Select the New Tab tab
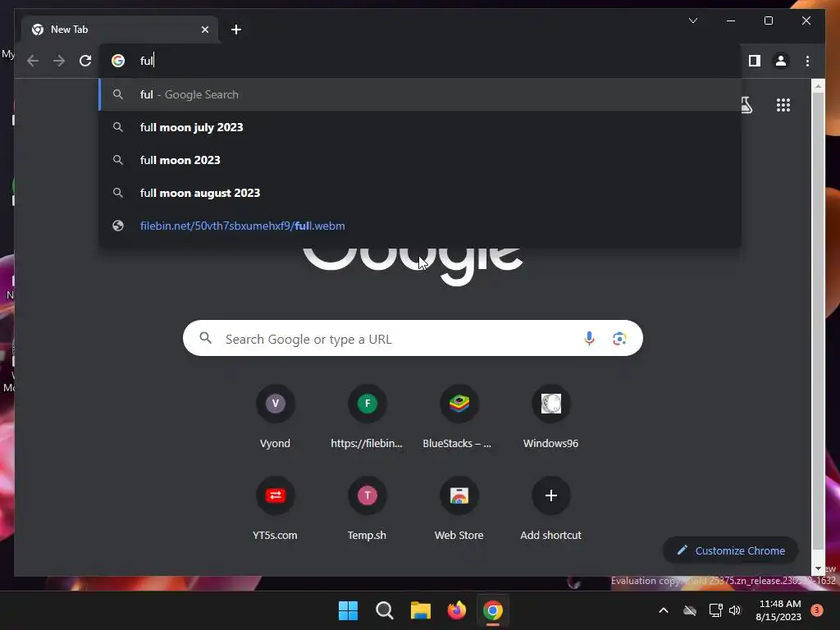Screen dimensions: 840x630 [x=118, y=30]
